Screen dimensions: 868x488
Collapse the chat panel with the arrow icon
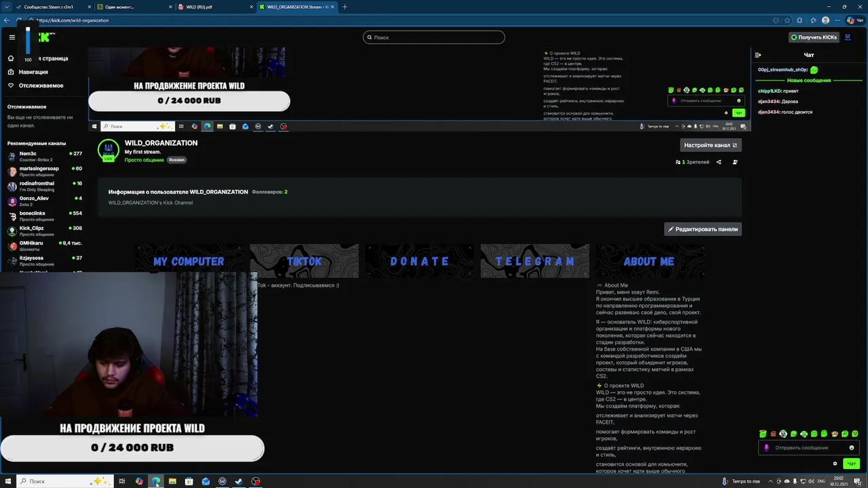pyautogui.click(x=758, y=55)
